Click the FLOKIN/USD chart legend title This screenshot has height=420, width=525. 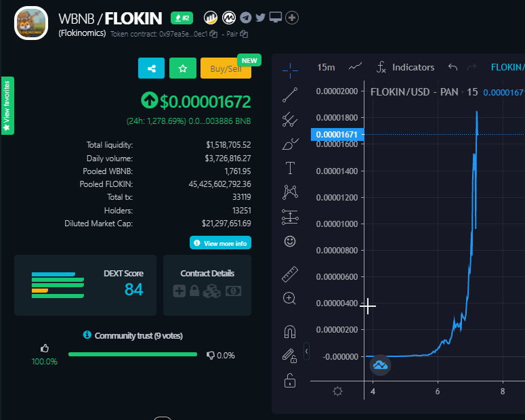[x=424, y=91]
